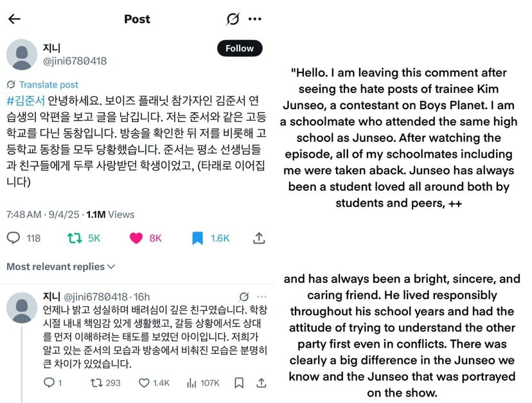Click the reply bubble icon with 118
Image resolution: width=532 pixels, height=403 pixels.
[13, 238]
